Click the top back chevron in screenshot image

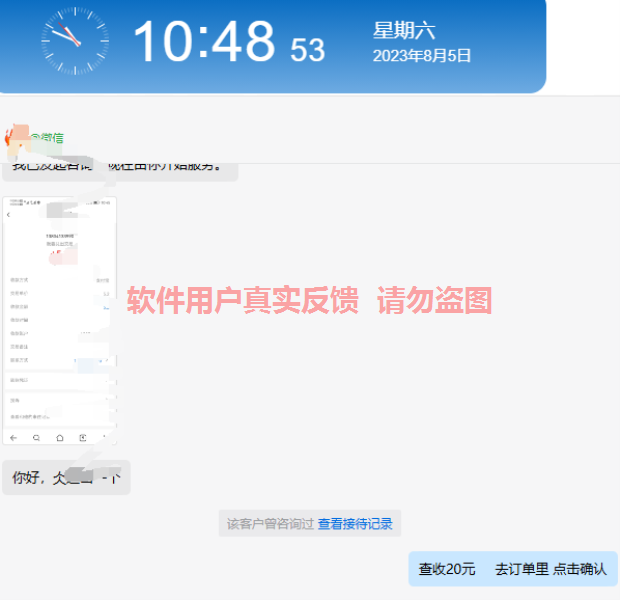pyautogui.click(x=9, y=214)
